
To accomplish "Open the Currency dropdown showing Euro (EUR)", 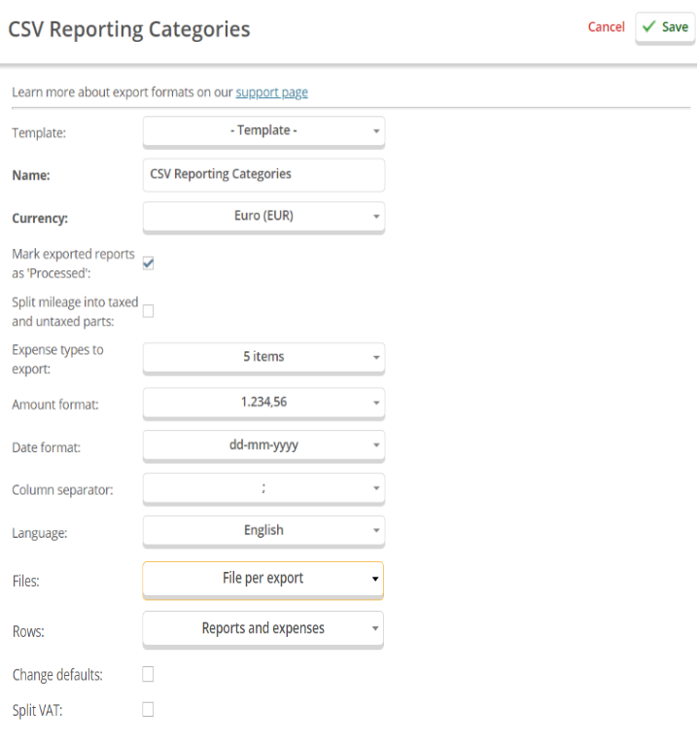I will pyautogui.click(x=263, y=217).
